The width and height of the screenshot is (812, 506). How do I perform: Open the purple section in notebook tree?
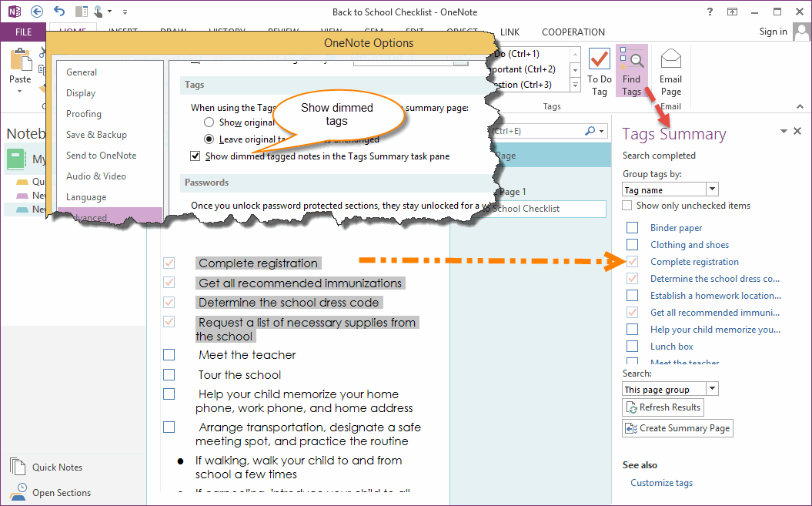22,196
